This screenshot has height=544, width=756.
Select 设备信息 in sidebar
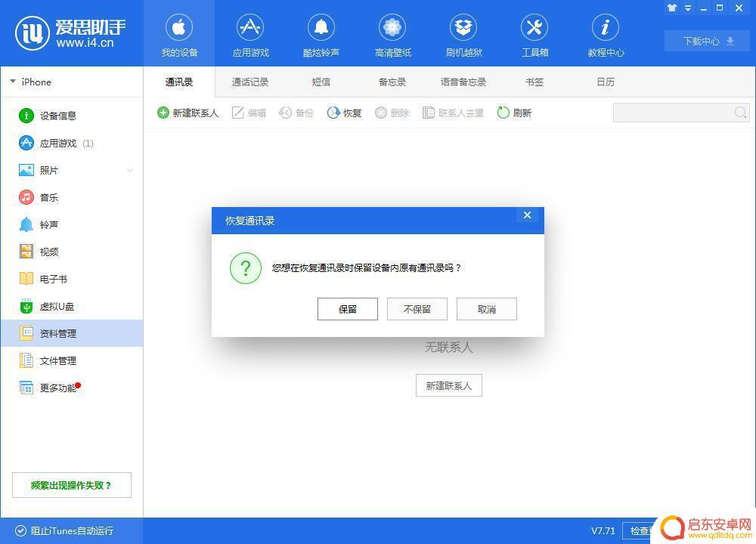71,116
